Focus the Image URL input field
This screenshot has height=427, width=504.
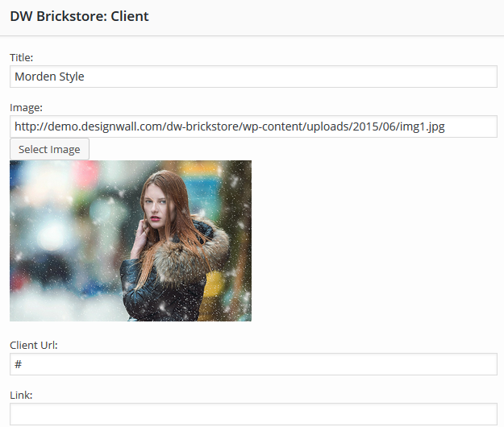pos(253,126)
